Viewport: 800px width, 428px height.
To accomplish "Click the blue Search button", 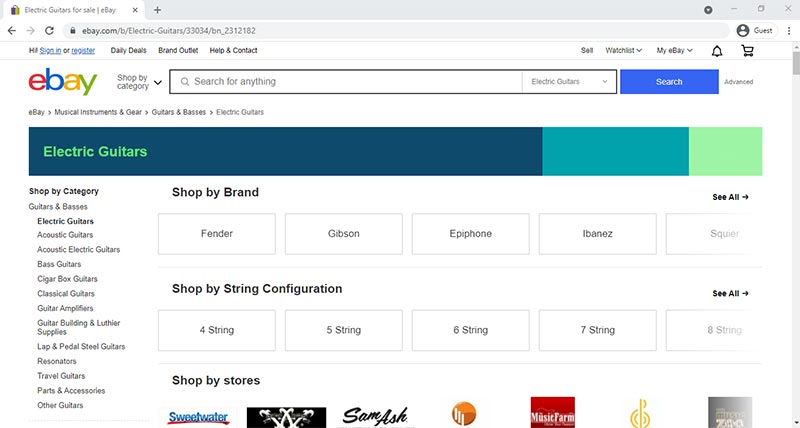I will coord(669,82).
